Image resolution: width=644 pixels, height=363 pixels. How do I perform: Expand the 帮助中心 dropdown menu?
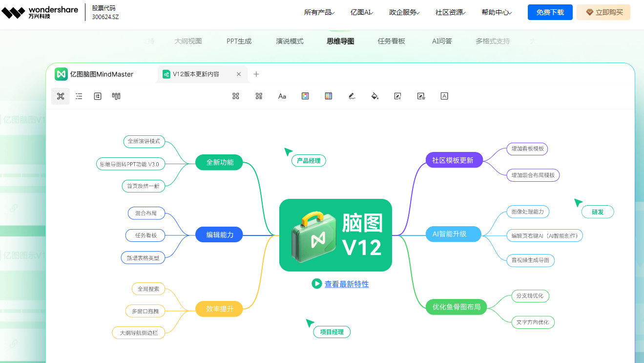tap(497, 12)
